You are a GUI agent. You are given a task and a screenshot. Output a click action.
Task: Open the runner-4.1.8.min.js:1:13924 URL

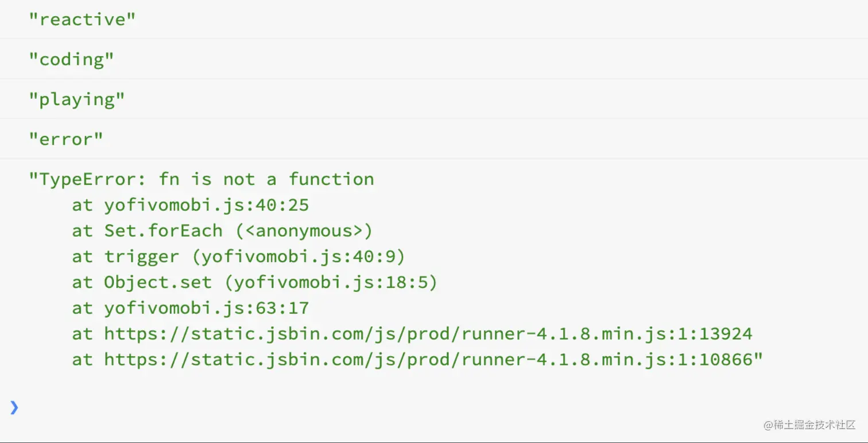428,334
